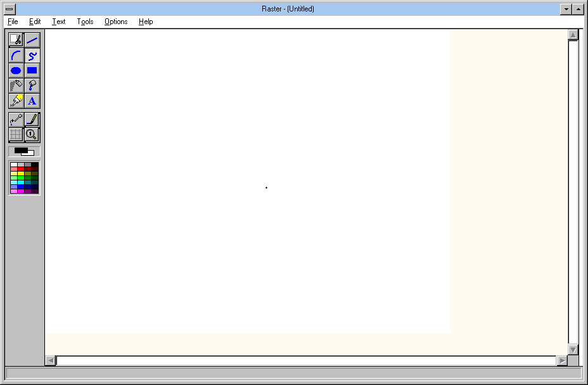Pick the bright cyan color swatch

click(x=21, y=182)
